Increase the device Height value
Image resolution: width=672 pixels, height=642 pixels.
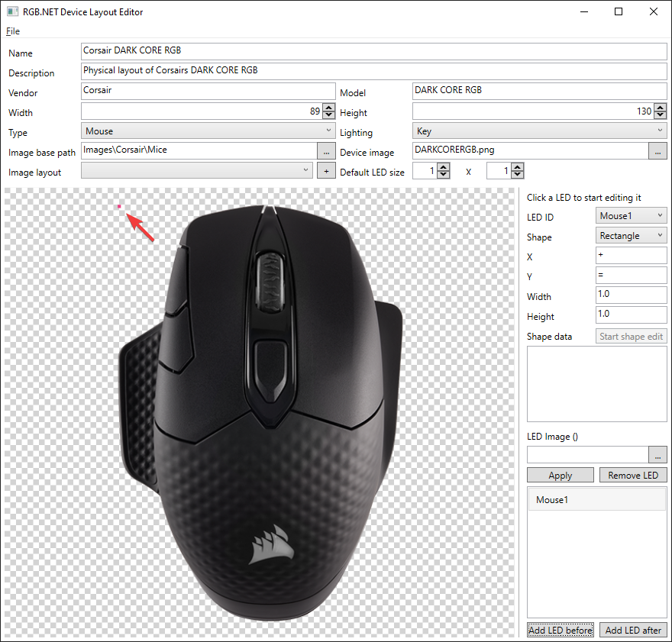pos(661,108)
